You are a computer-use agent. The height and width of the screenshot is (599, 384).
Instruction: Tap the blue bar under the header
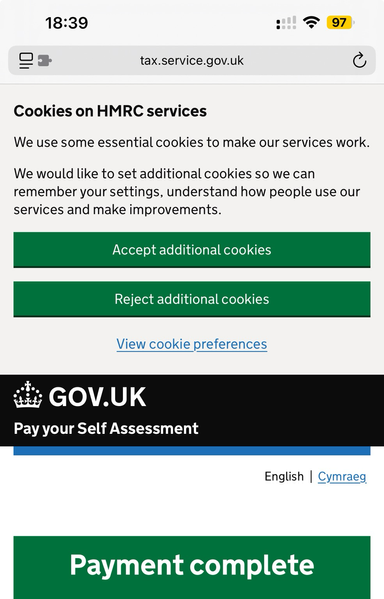coord(192,450)
